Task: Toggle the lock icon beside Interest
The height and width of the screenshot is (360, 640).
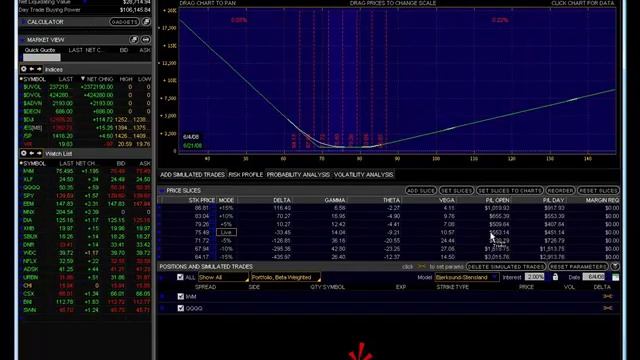Action: coord(555,277)
